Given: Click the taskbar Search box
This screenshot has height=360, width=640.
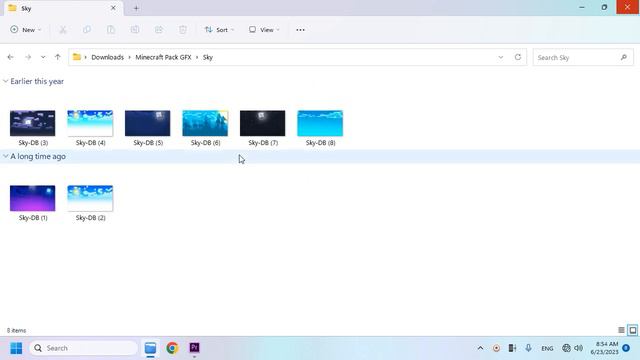Looking at the screenshot, I should pos(84,348).
